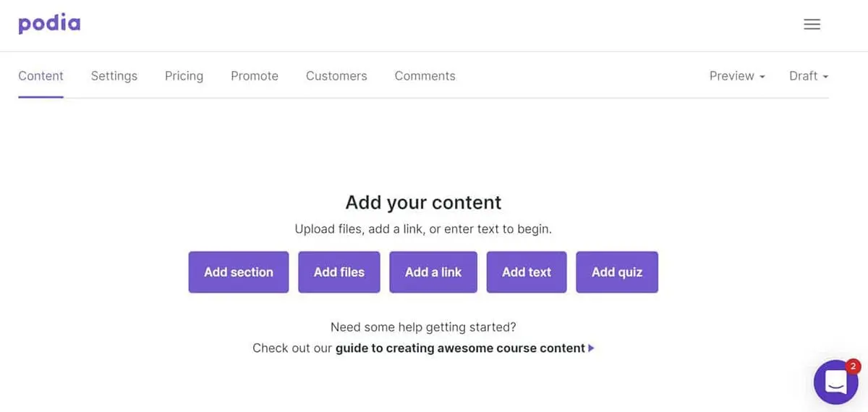Open the chat messenger bubble
This screenshot has width=868, height=412.
[835, 382]
